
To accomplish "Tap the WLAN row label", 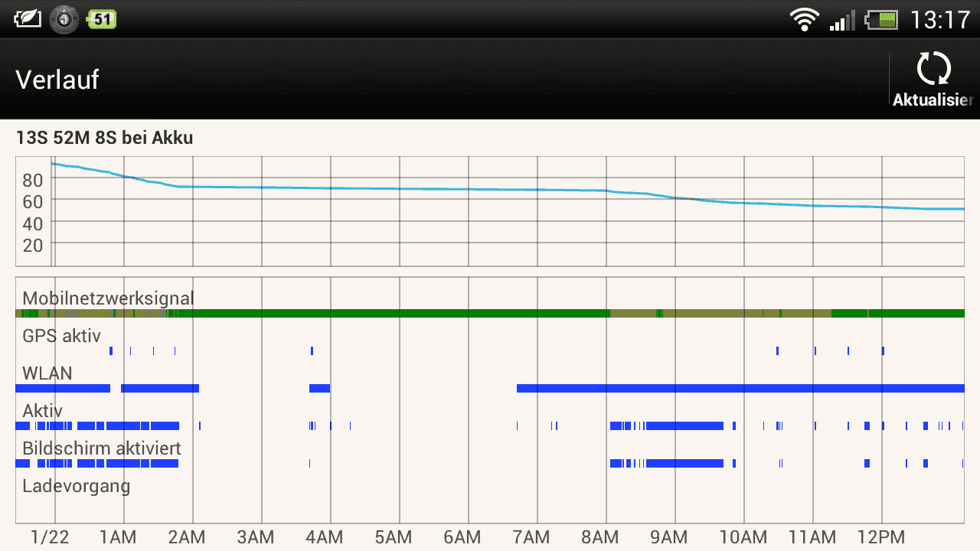I will point(47,373).
